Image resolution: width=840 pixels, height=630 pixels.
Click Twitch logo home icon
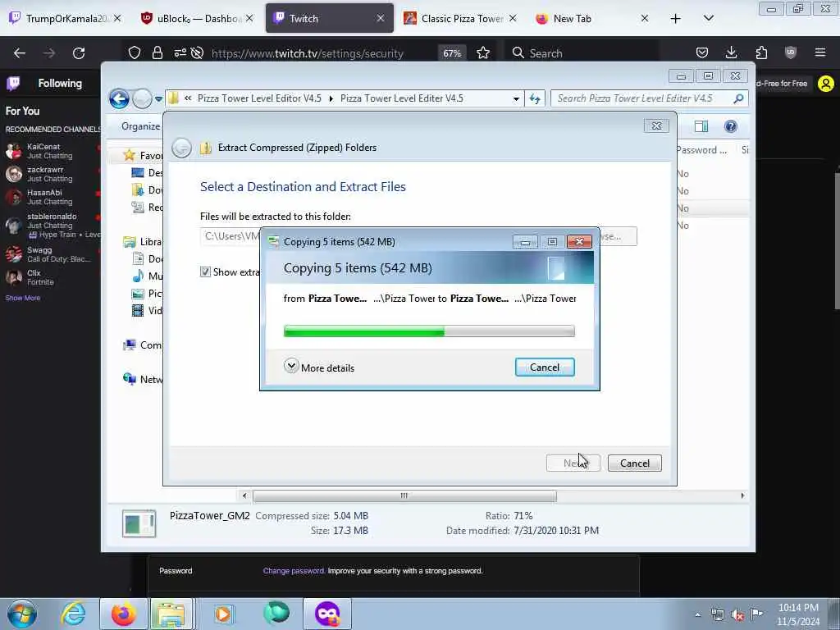point(13,83)
